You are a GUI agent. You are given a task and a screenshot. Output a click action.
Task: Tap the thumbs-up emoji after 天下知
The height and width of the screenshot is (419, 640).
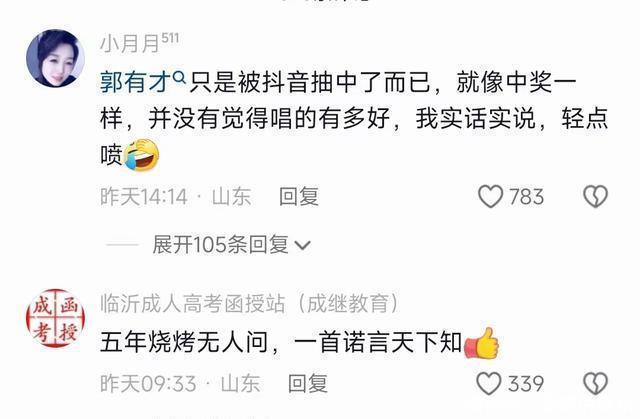[x=482, y=343]
